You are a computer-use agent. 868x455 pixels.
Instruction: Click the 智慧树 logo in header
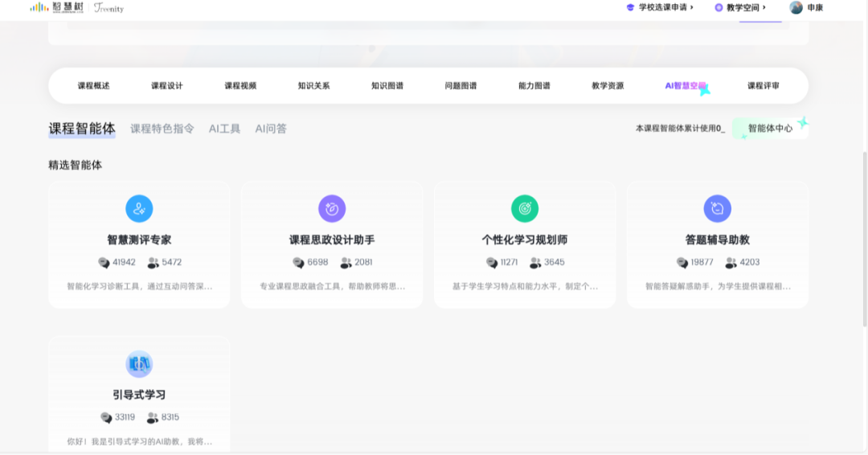click(56, 8)
